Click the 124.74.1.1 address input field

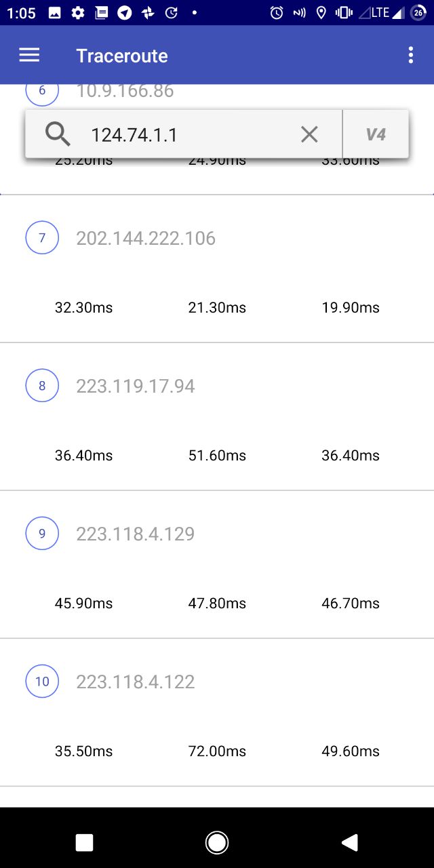pyautogui.click(x=183, y=134)
